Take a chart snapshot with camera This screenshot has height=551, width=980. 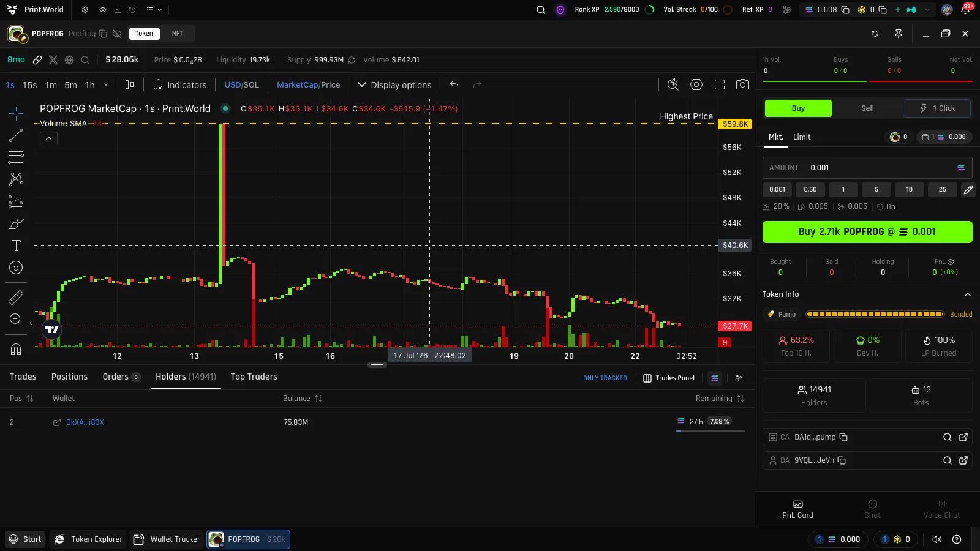[742, 84]
